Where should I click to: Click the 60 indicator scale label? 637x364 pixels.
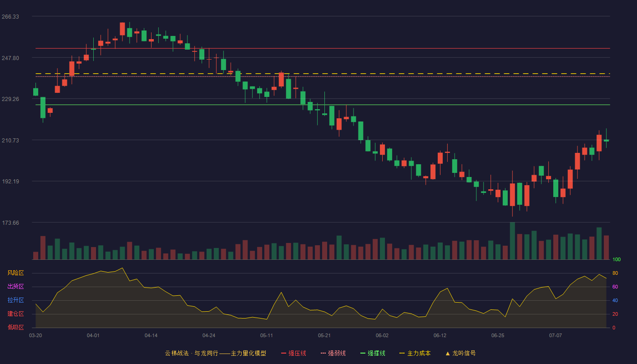615,287
